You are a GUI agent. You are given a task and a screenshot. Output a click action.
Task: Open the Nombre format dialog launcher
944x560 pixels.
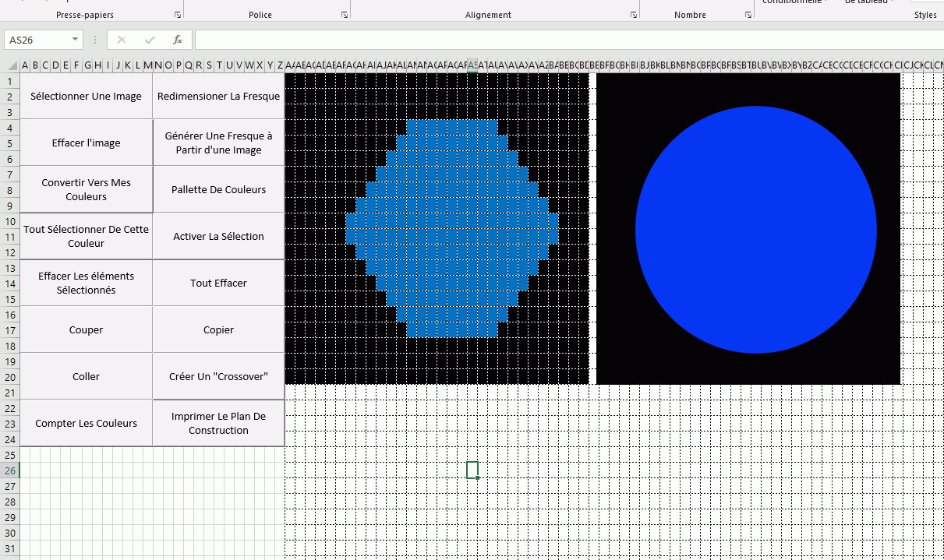[x=748, y=15]
